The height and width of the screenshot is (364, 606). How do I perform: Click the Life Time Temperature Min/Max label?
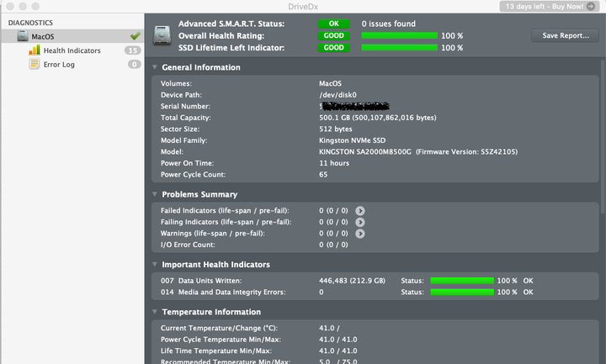tap(216, 351)
